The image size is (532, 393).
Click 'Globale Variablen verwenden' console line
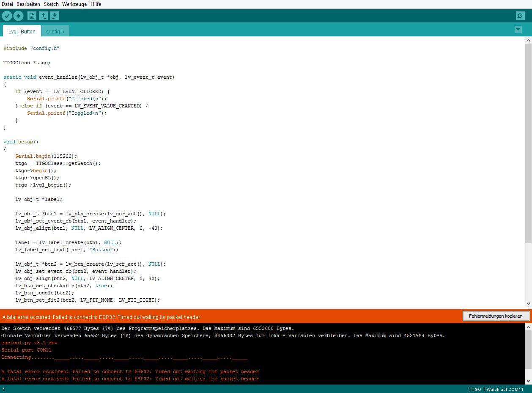point(223,335)
